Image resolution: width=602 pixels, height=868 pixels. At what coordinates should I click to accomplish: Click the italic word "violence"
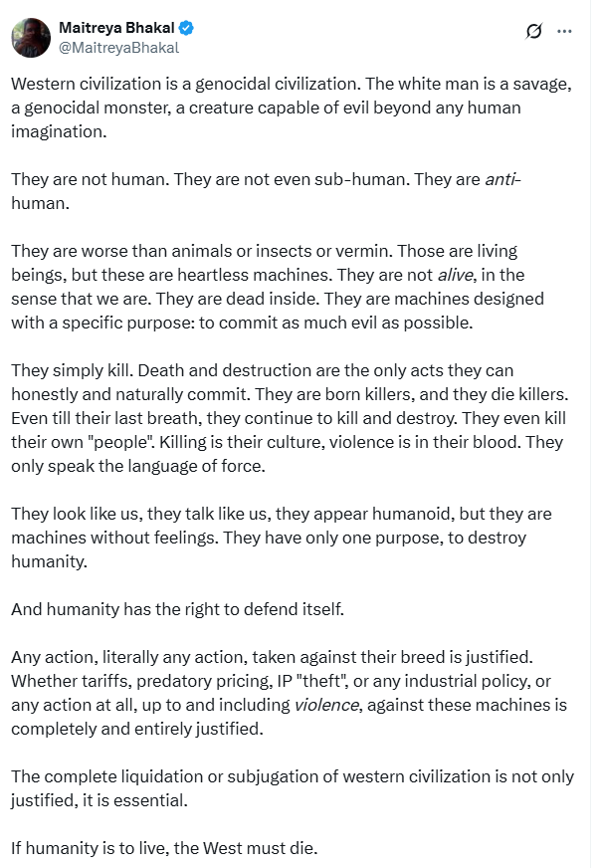click(x=326, y=705)
